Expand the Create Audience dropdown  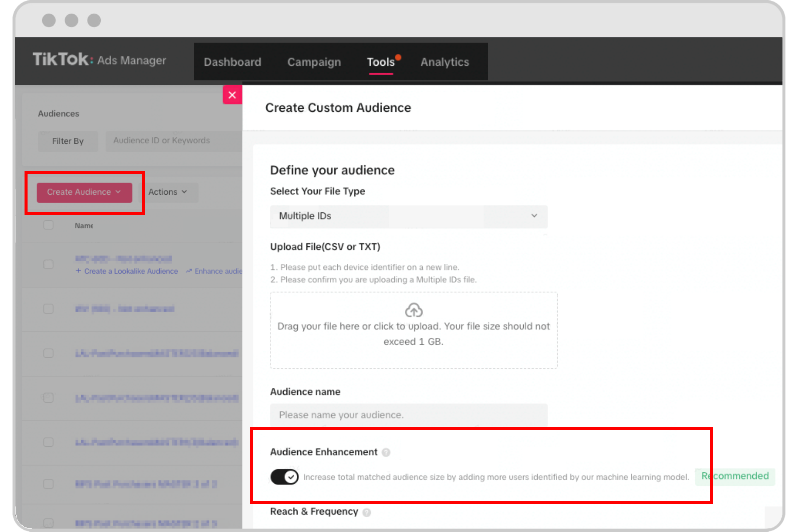(84, 192)
